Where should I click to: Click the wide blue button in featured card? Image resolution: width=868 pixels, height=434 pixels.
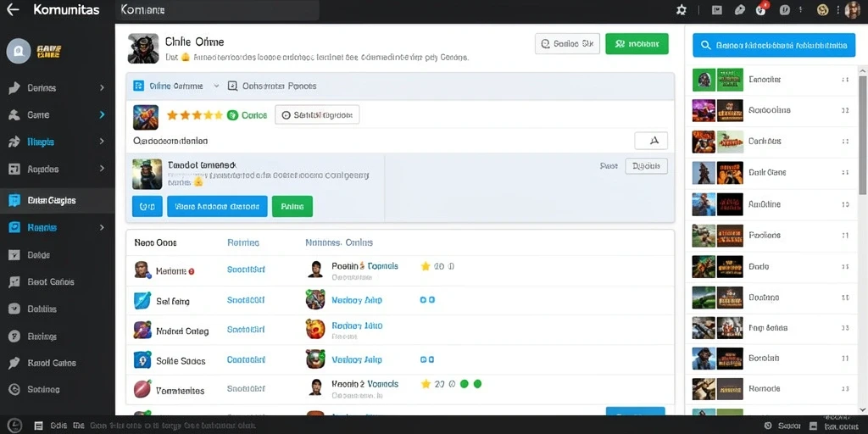[217, 207]
